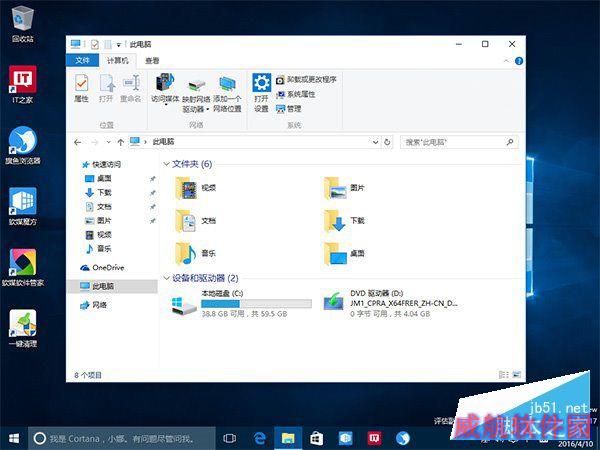Select the Videos (视频) folder in content pane
This screenshot has height=450, width=600.
pos(196,188)
